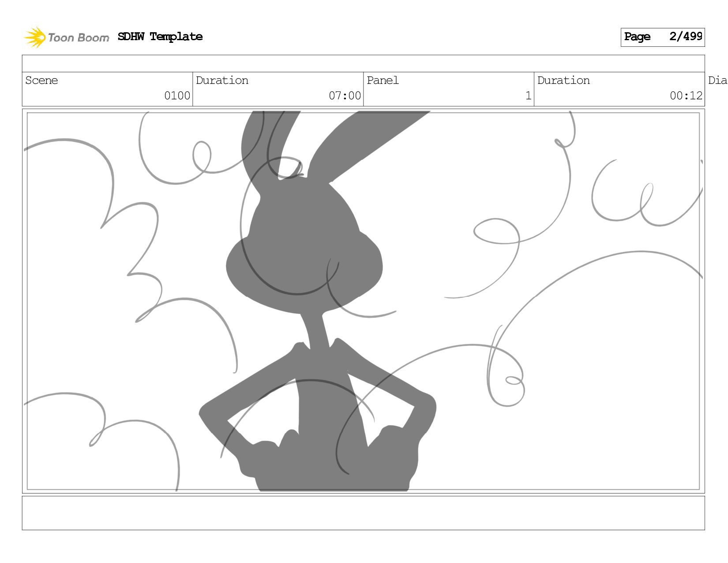The height and width of the screenshot is (563, 728).
Task: Click the empty notes box below panel
Action: pos(364,513)
